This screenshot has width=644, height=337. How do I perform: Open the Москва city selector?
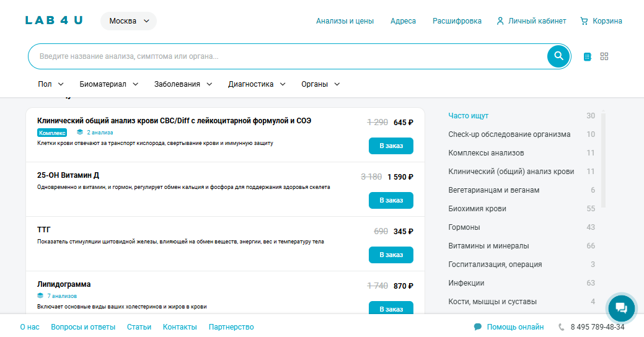pos(128,21)
